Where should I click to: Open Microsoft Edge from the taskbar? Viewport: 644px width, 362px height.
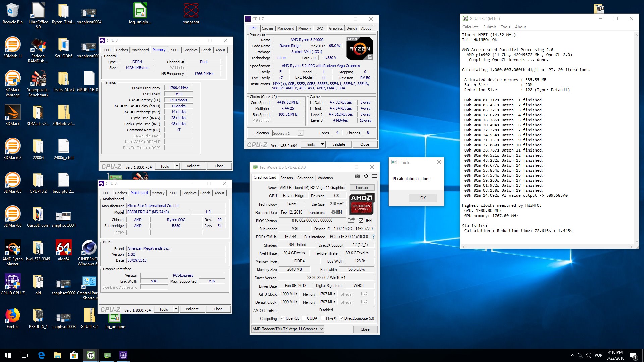pos(41,355)
